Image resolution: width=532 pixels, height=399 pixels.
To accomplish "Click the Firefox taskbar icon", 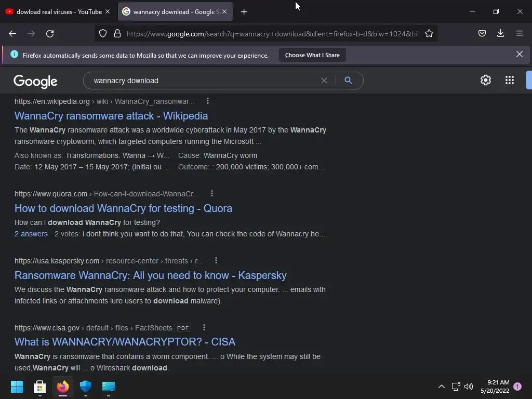I will 63,387.
